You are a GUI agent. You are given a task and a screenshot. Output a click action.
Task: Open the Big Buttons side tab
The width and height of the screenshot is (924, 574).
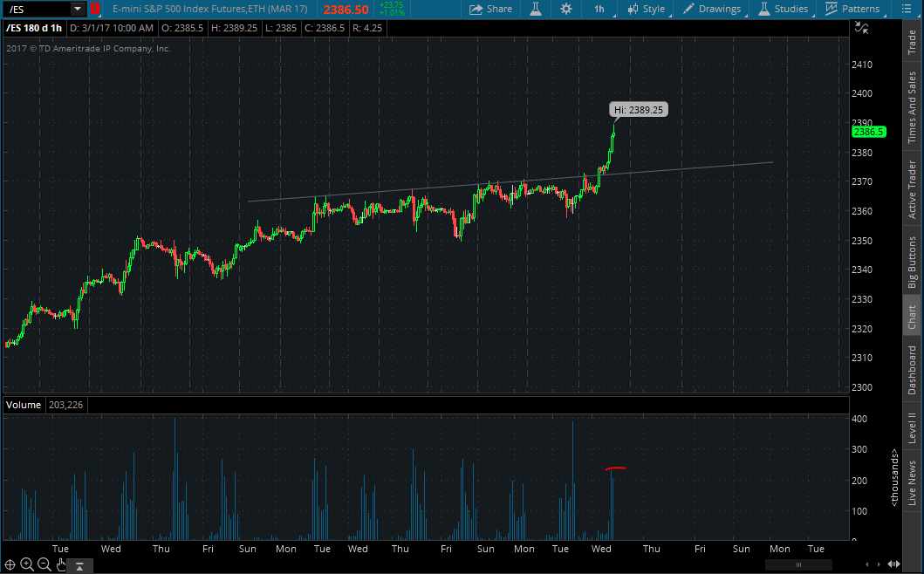(912, 262)
